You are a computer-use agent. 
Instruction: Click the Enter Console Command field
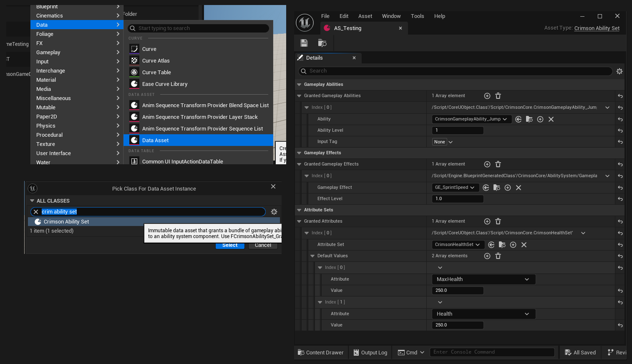point(492,352)
